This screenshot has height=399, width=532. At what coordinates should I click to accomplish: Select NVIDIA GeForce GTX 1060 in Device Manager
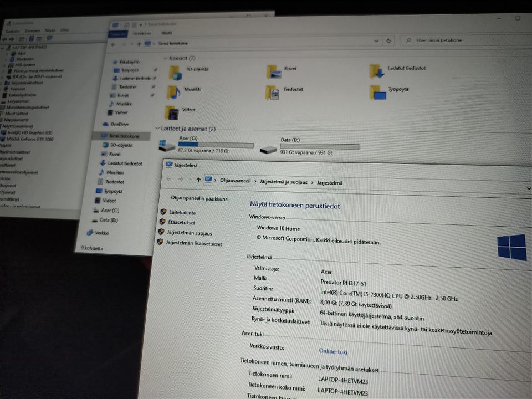(27, 139)
